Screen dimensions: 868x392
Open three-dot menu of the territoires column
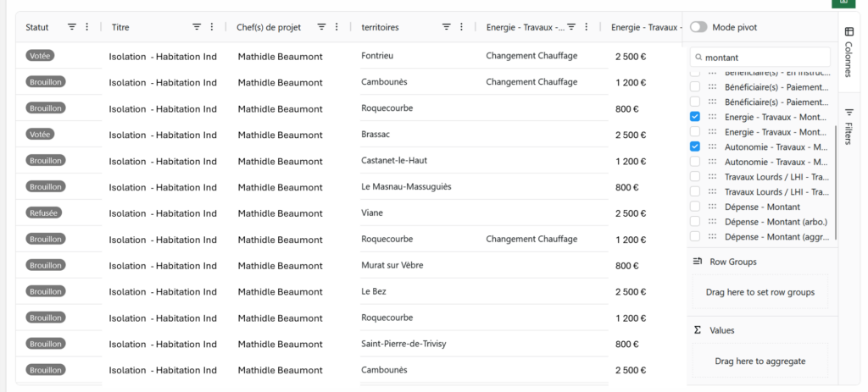(462, 27)
